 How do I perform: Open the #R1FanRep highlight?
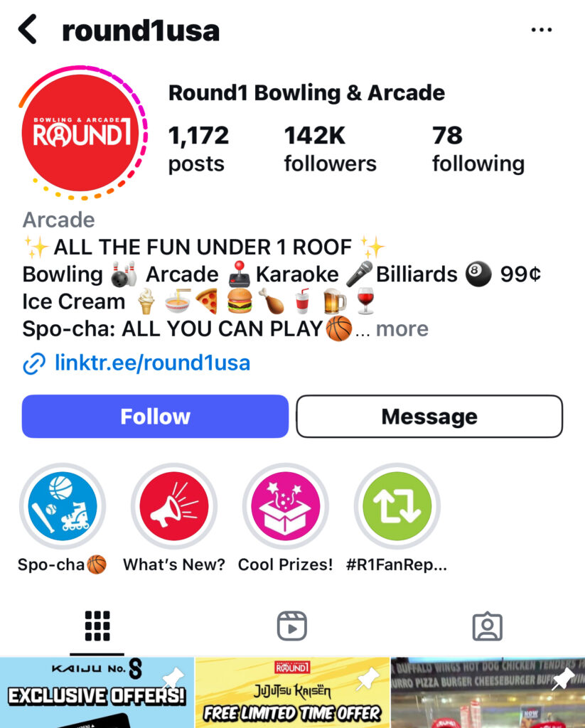click(397, 506)
